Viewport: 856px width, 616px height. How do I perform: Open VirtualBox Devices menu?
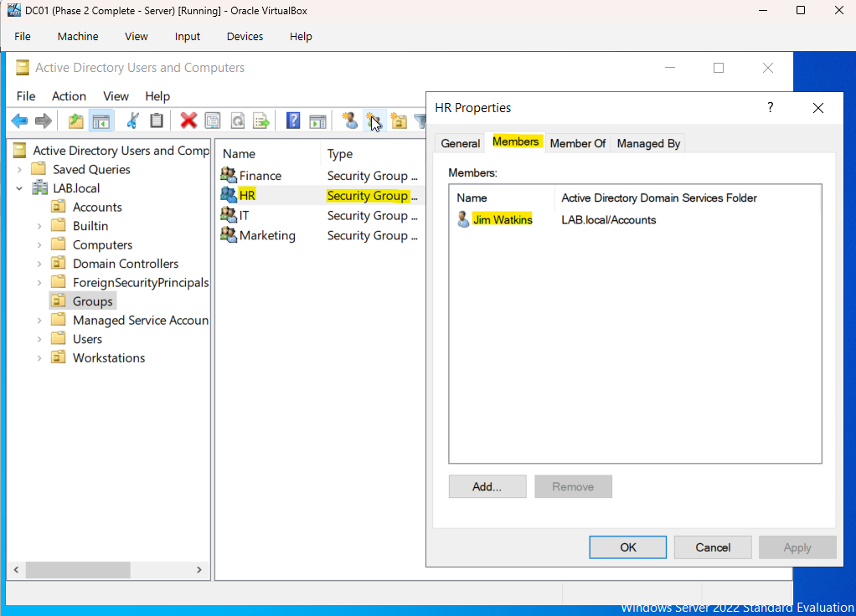pyautogui.click(x=245, y=36)
